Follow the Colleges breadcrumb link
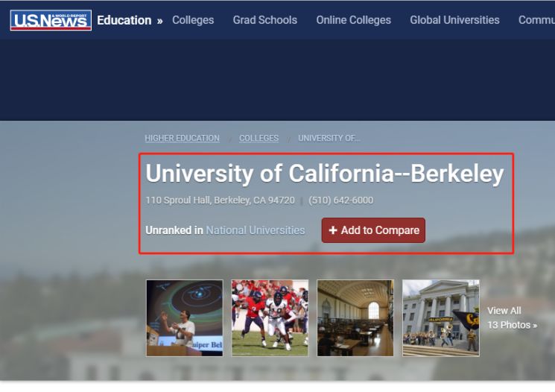 click(x=259, y=138)
